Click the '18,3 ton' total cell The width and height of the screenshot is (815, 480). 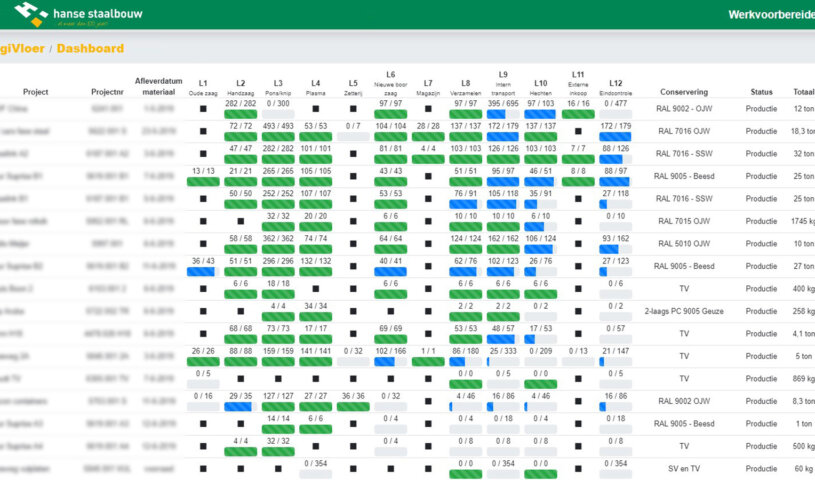tap(803, 131)
